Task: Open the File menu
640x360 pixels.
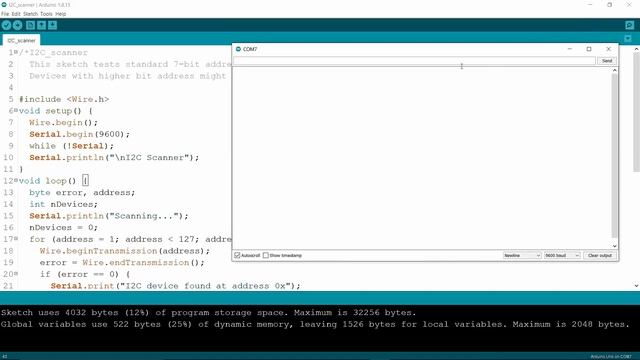Action: click(5, 14)
